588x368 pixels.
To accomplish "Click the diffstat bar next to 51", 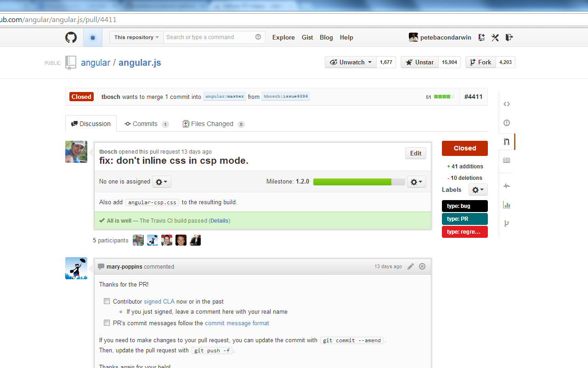I will (x=444, y=97).
